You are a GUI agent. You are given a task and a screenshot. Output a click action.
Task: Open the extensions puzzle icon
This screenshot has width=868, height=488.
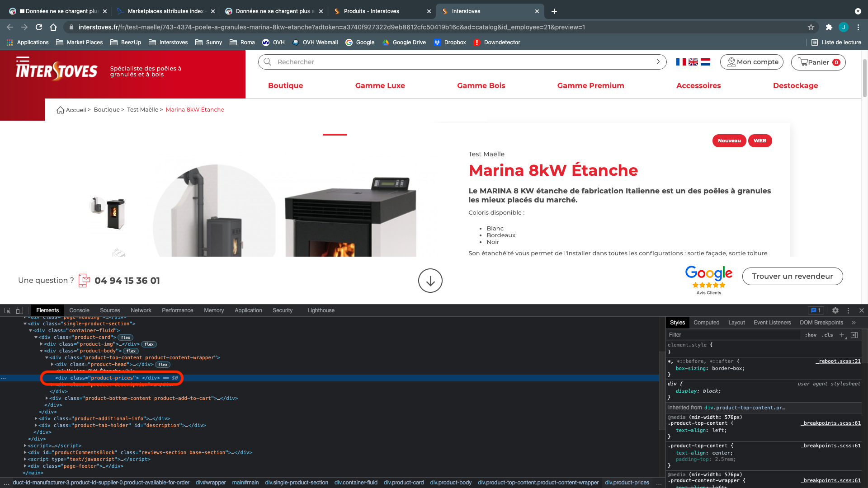coord(829,27)
